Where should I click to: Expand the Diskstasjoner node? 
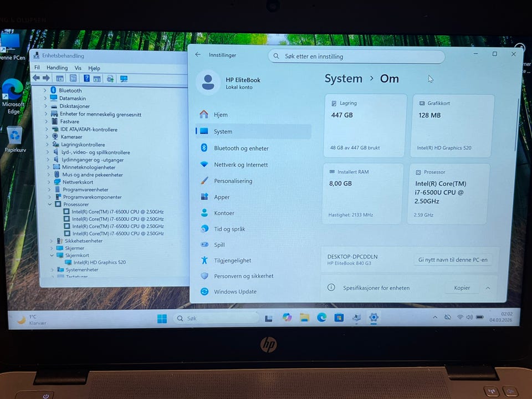click(x=46, y=106)
